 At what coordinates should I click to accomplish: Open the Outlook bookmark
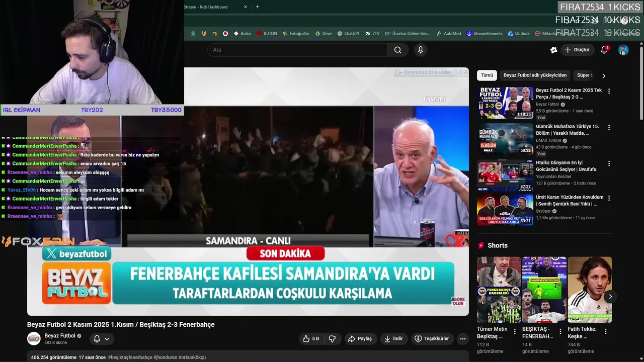pyautogui.click(x=518, y=34)
